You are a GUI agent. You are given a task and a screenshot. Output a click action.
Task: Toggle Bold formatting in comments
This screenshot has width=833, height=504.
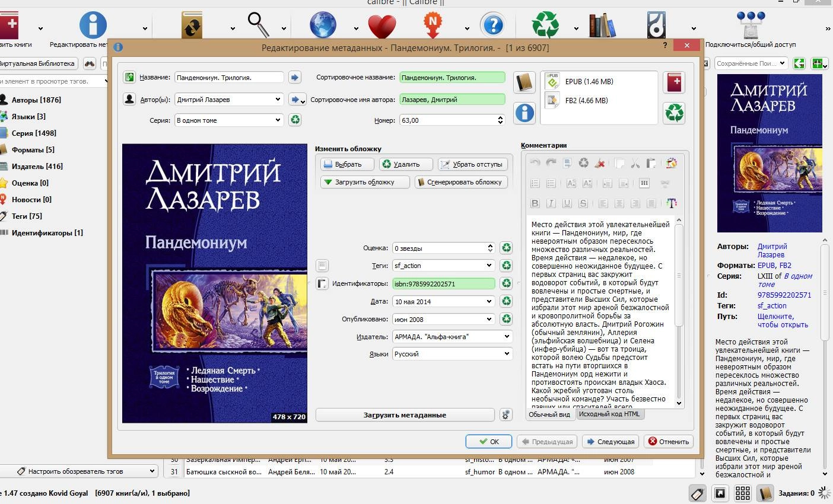535,203
